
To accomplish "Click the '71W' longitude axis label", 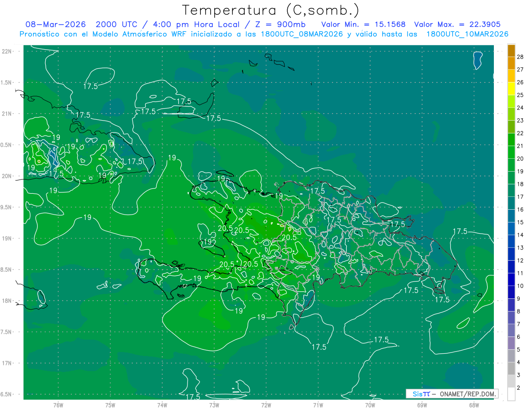I will pyautogui.click(x=318, y=405).
